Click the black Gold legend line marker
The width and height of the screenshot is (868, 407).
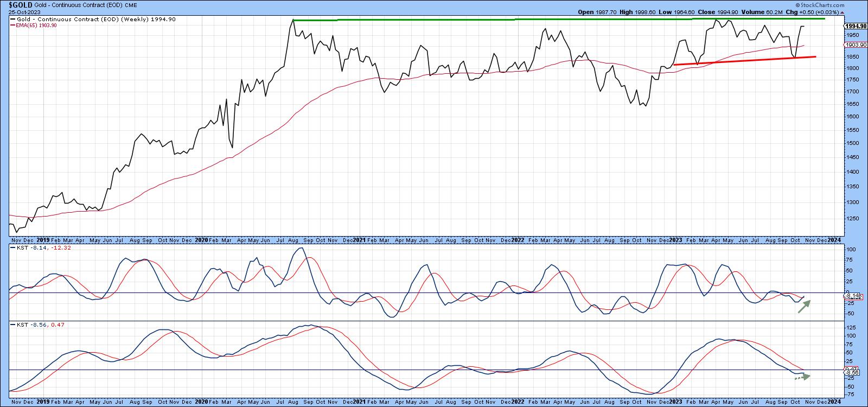(x=12, y=20)
